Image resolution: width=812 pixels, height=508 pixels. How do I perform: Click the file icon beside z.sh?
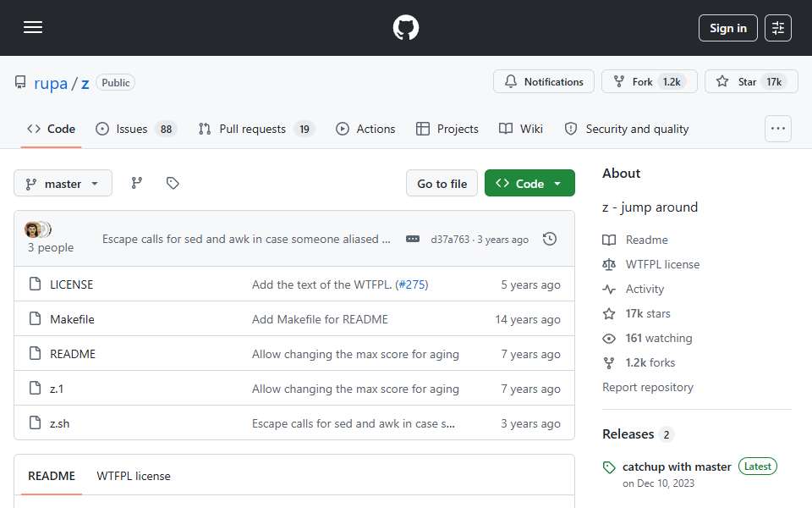(x=36, y=423)
